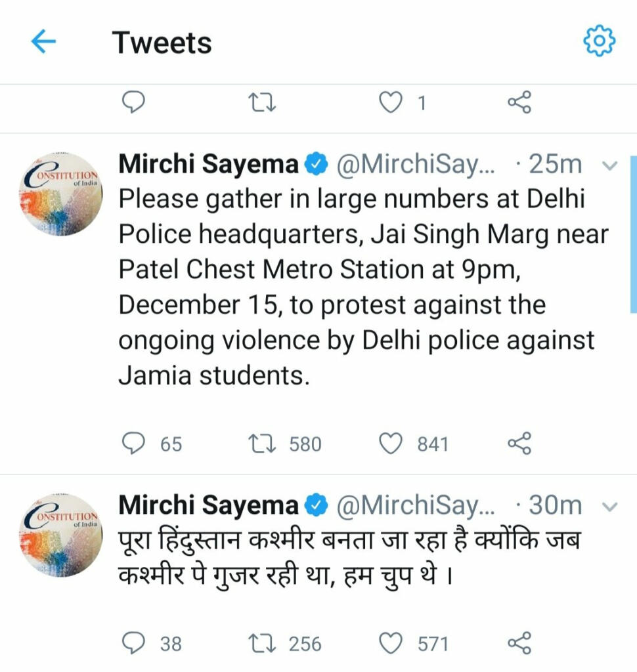View profile picture on the 25m tweet
This screenshot has height=672, width=637.
61,194
